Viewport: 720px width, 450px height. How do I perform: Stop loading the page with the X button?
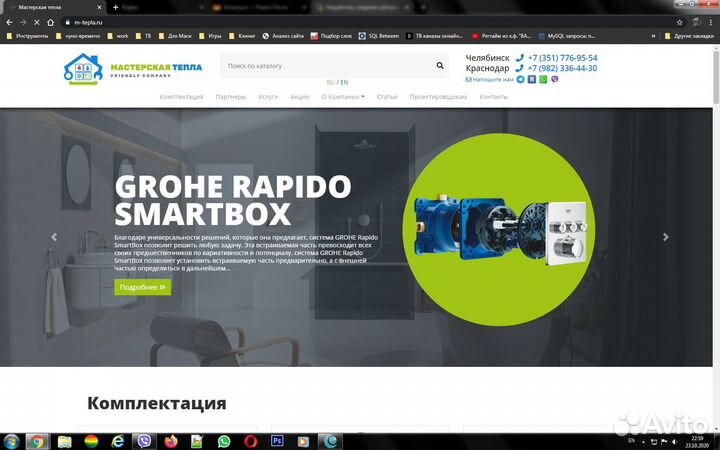37,22
